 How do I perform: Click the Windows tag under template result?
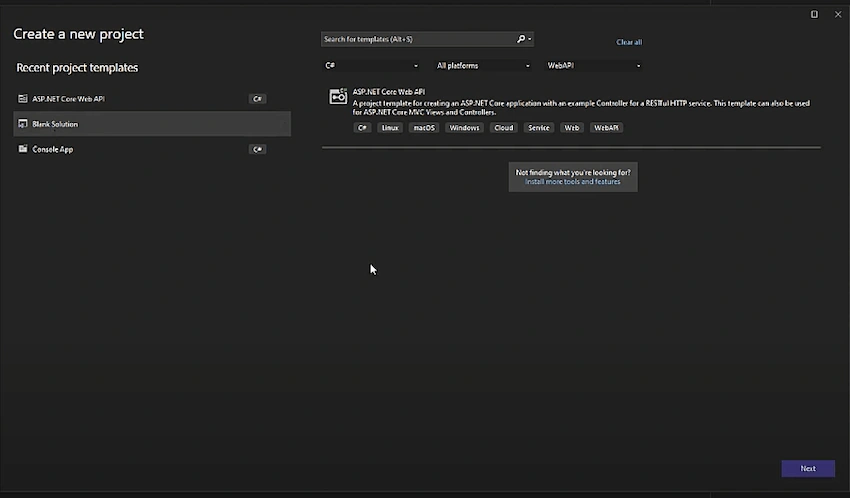(x=464, y=128)
